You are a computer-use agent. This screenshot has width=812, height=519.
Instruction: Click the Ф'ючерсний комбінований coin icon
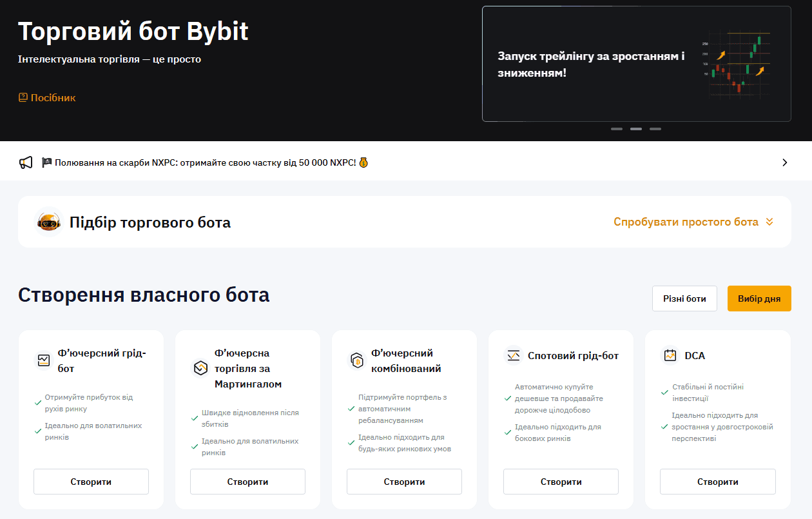356,360
